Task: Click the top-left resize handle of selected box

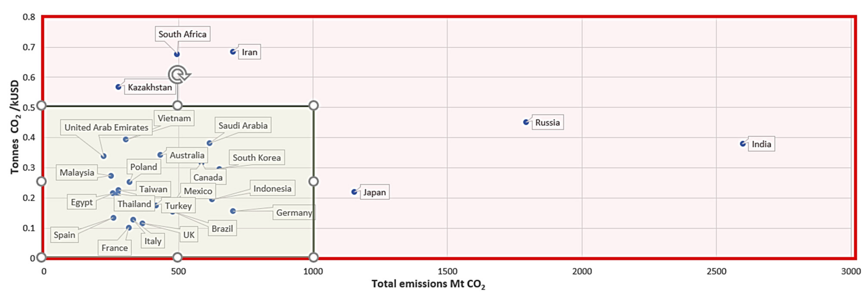Action: pos(41,105)
